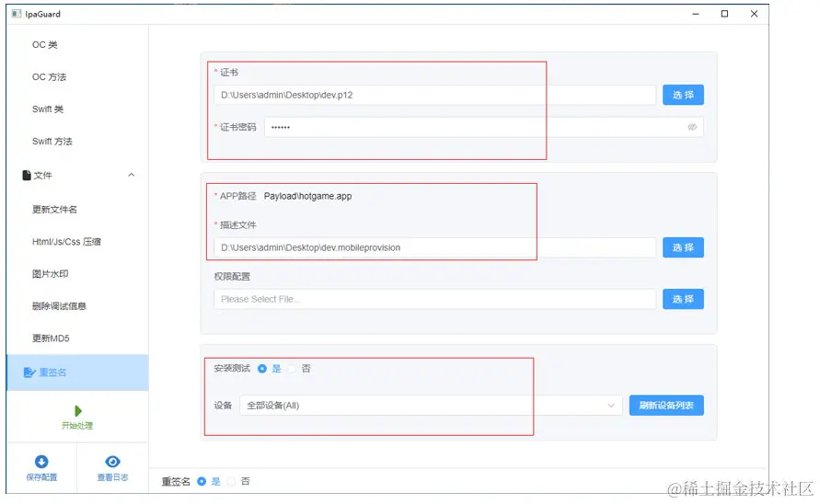Collapse the 文件 section chevron
Viewport: 820px width, 504px height.
coord(132,175)
